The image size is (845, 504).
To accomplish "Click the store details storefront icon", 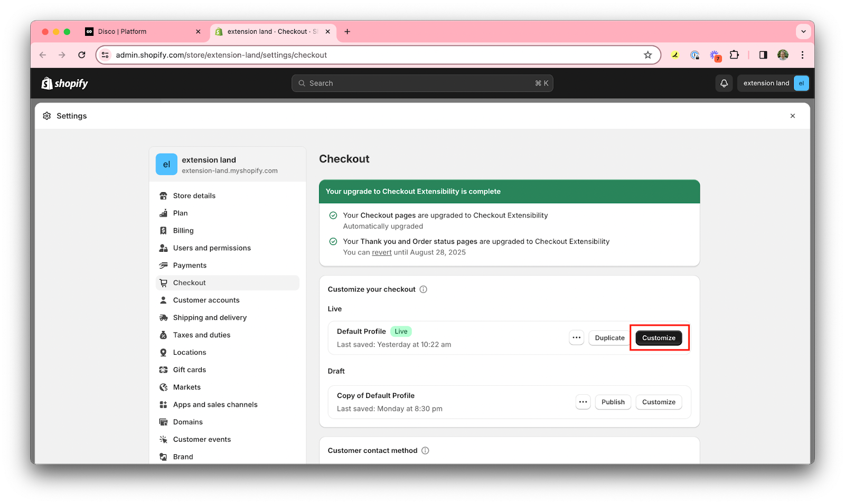I will [164, 196].
